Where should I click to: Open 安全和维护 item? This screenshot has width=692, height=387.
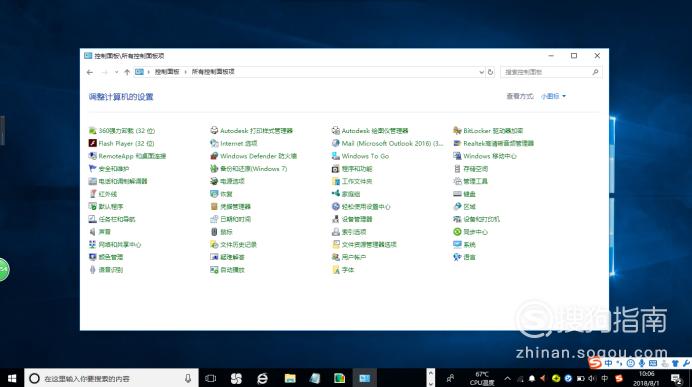(109, 169)
